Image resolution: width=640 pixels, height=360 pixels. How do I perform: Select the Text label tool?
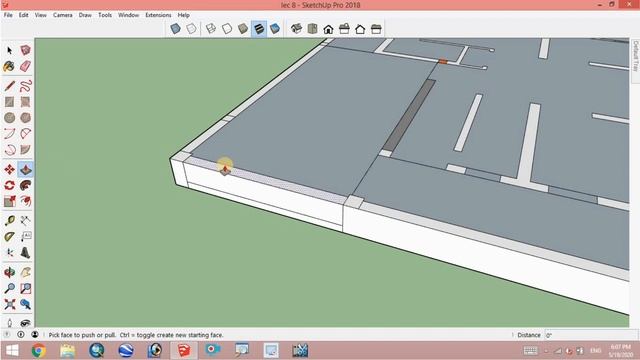(x=25, y=237)
